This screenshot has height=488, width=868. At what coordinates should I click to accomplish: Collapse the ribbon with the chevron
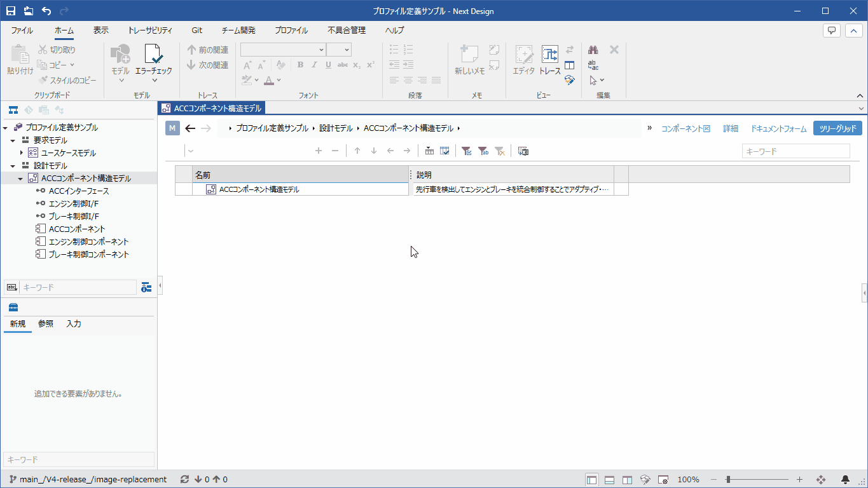860,95
